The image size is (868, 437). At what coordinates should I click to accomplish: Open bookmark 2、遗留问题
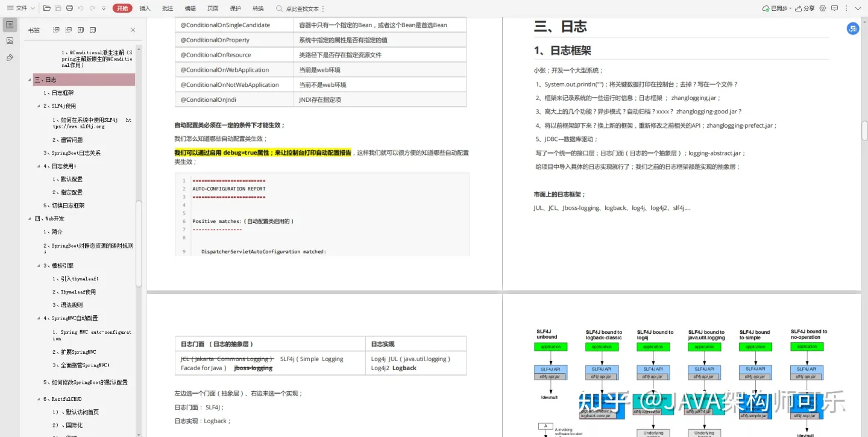coord(67,140)
